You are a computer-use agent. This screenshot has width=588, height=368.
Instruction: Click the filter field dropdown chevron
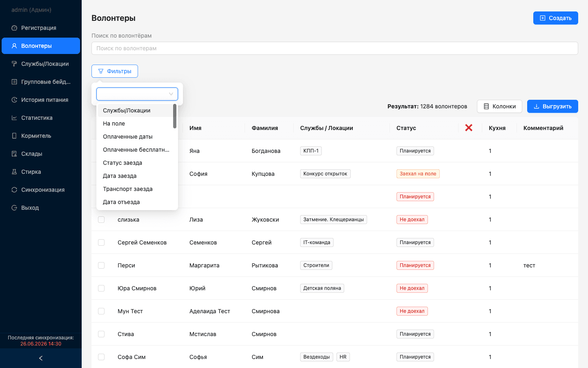171,94
